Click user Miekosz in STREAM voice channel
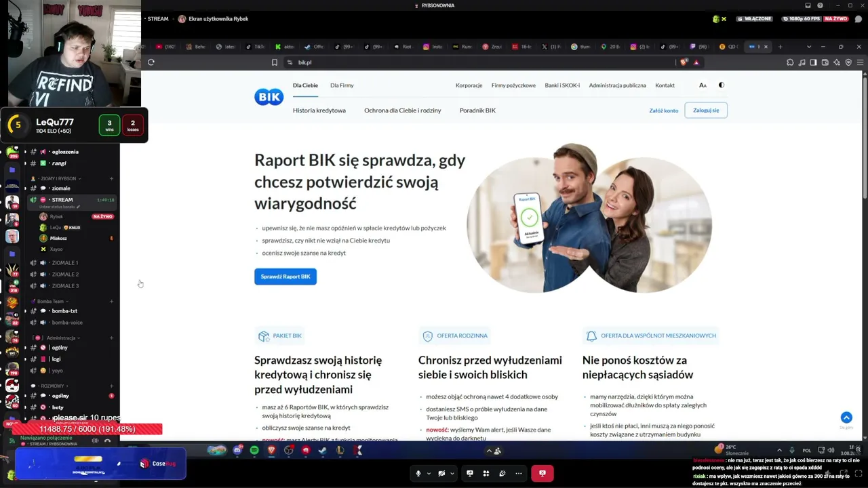The image size is (868, 488). click(58, 239)
